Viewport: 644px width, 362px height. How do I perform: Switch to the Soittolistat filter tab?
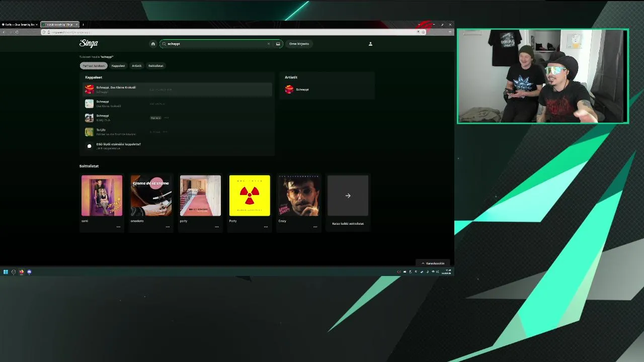pyautogui.click(x=156, y=66)
